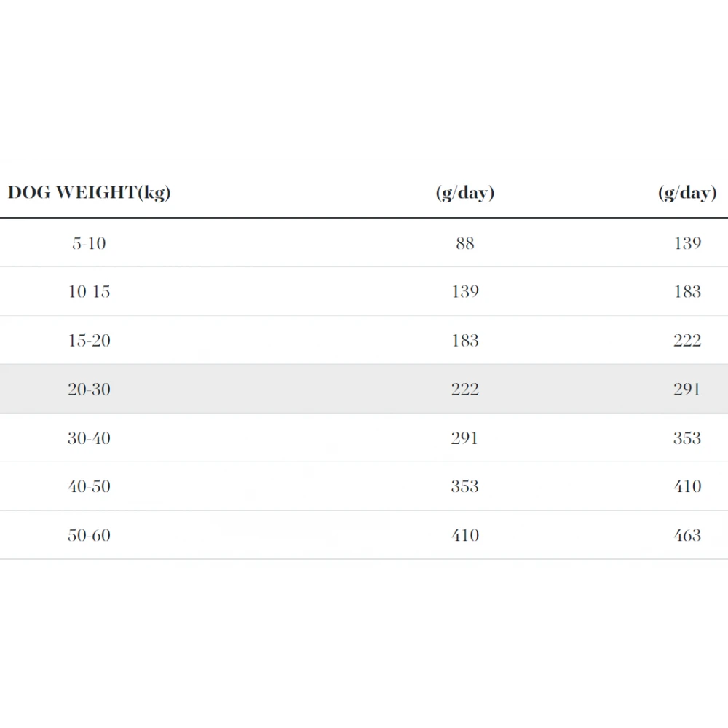Select the 15-20 weight range cell
The image size is (728, 728).
click(89, 341)
